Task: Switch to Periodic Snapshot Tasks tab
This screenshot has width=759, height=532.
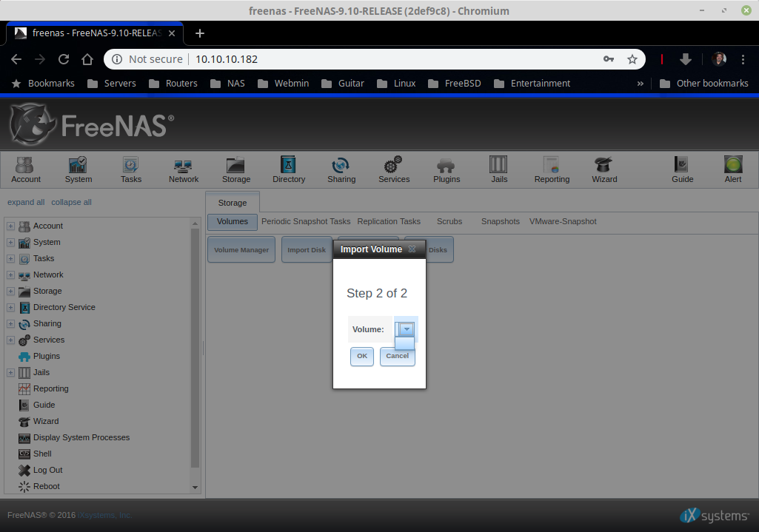Action: (x=306, y=221)
